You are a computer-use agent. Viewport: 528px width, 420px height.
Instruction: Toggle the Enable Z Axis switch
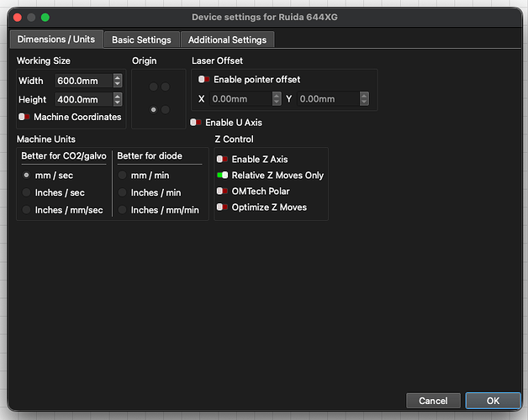coord(222,159)
